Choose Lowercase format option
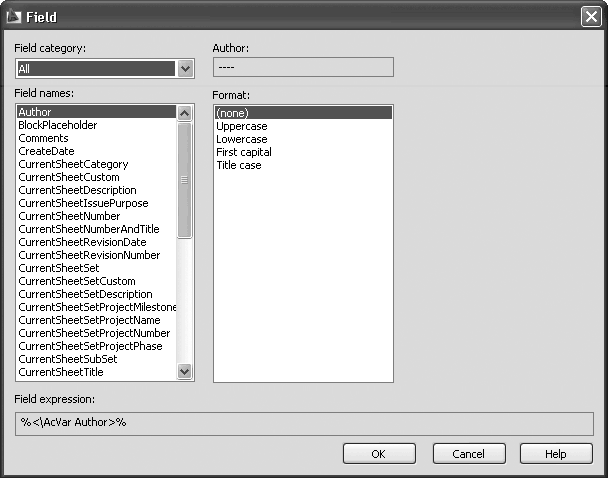The height and width of the screenshot is (478, 608). click(241, 139)
